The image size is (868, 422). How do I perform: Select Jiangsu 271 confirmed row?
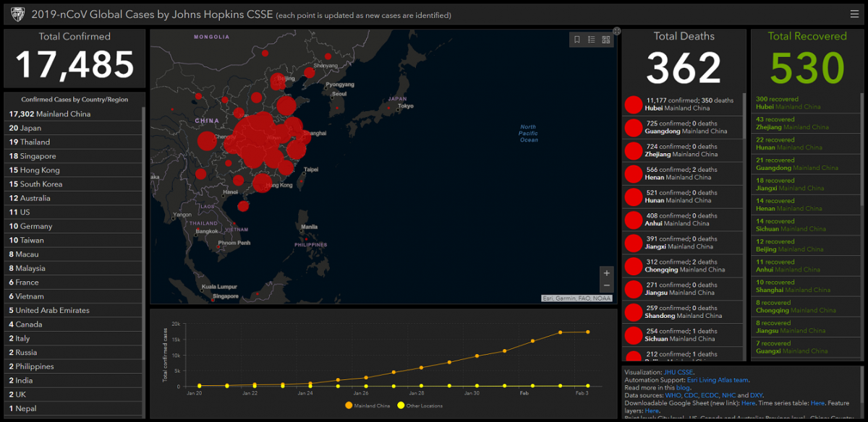[682, 289]
